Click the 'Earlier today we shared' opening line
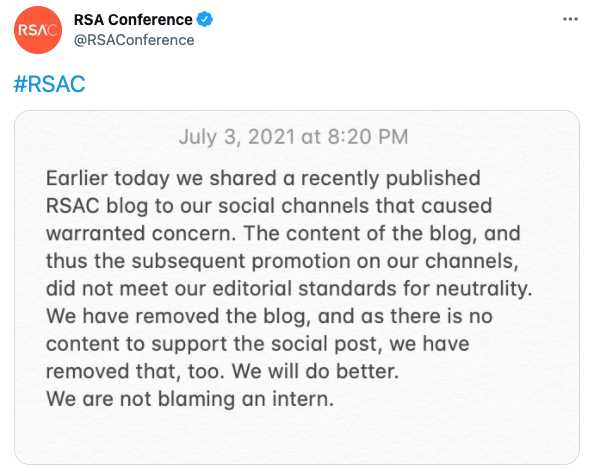Viewport: 594px width, 472px height. [x=263, y=178]
